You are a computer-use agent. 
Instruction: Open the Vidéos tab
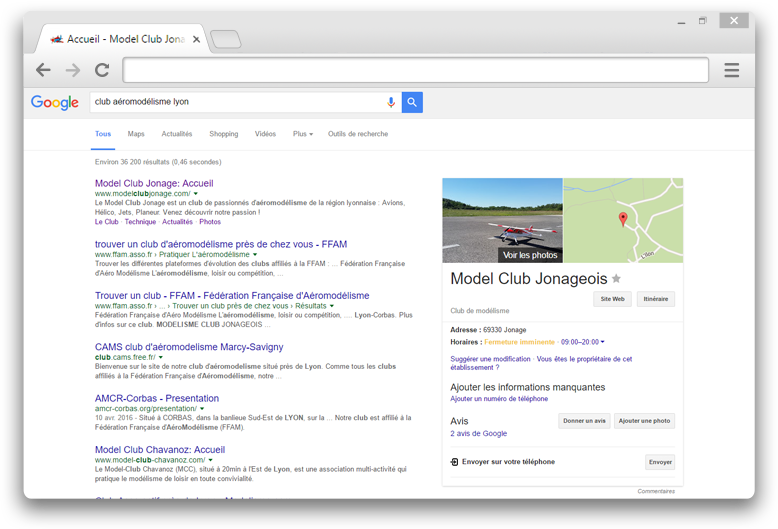coord(265,134)
